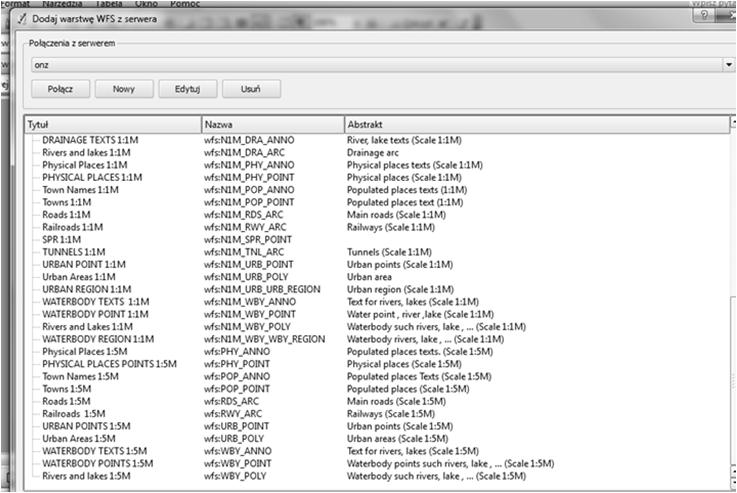Select TUNNELS 1:1M layer

[x=74, y=252]
